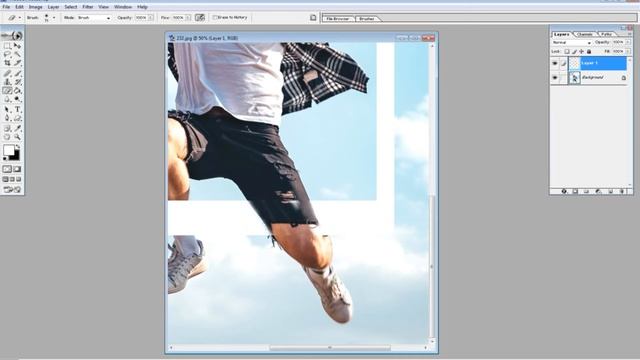
Task: Toggle lock transparent pixels
Action: point(567,52)
